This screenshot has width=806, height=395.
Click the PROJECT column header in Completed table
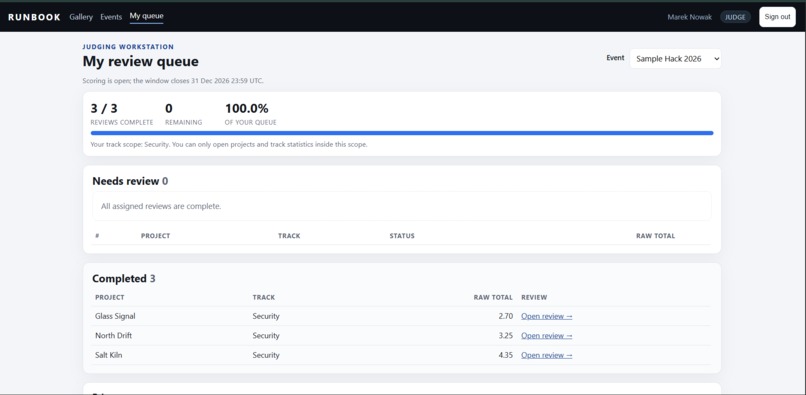click(109, 297)
